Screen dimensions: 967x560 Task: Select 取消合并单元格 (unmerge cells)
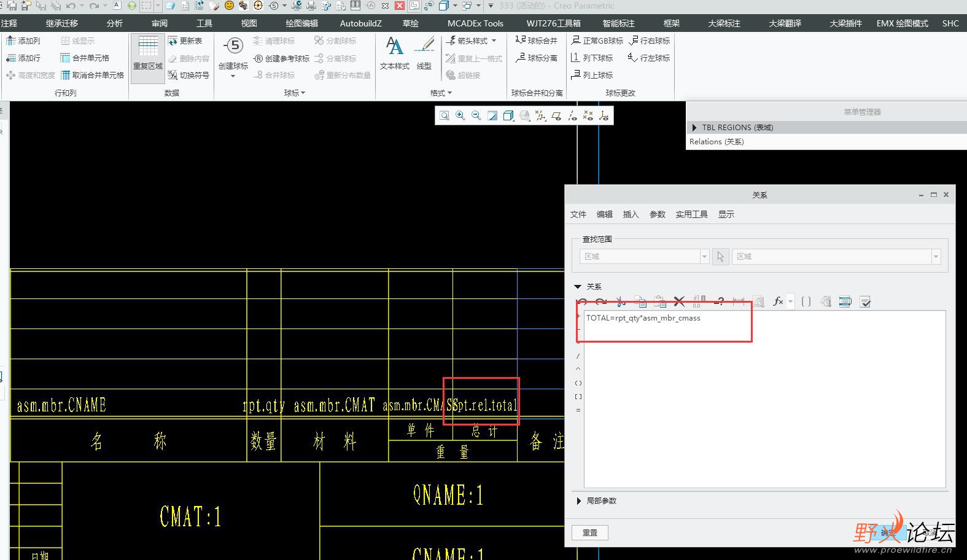point(92,75)
